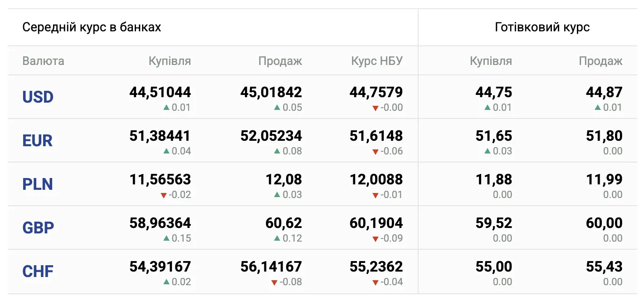Viewport: 644px width, 297px height.
Task: Open the GBP currency link
Action: point(38,228)
